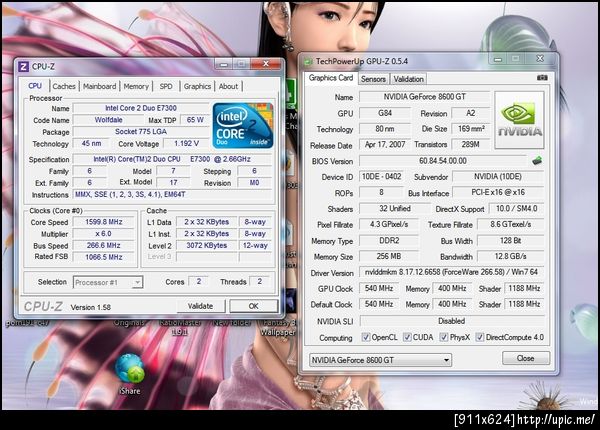This screenshot has height=430, width=600.
Task: Open the iShare desktop icon
Action: [130, 375]
